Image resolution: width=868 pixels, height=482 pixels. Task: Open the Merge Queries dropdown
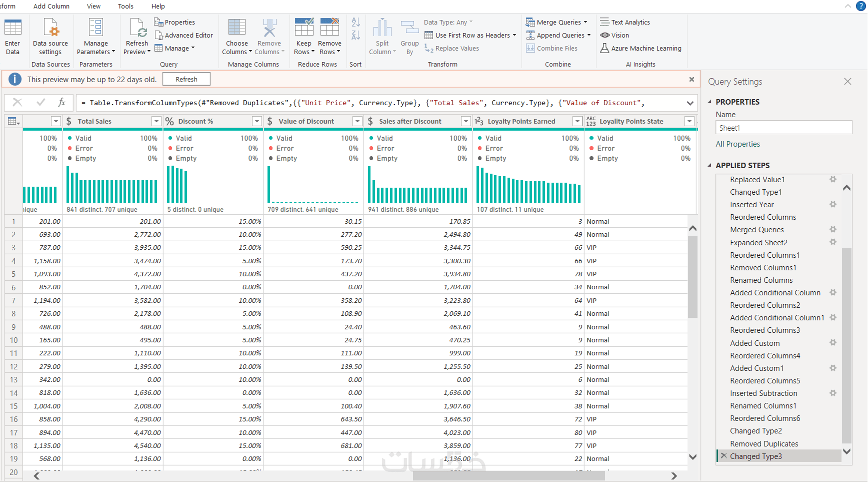(585, 23)
